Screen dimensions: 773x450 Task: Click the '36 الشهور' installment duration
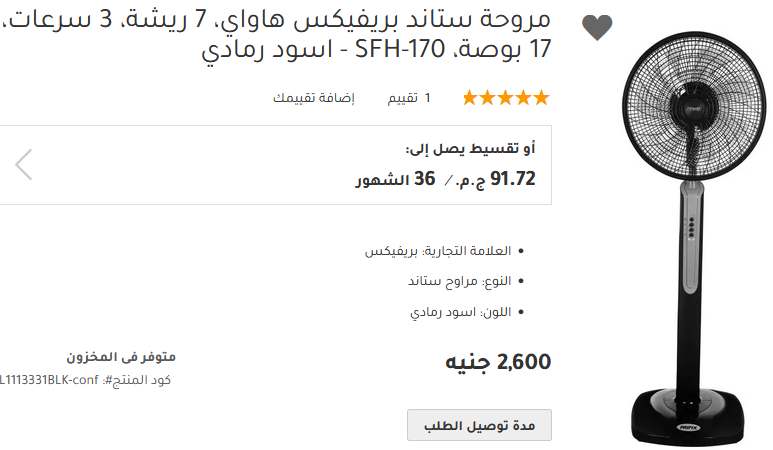point(396,180)
